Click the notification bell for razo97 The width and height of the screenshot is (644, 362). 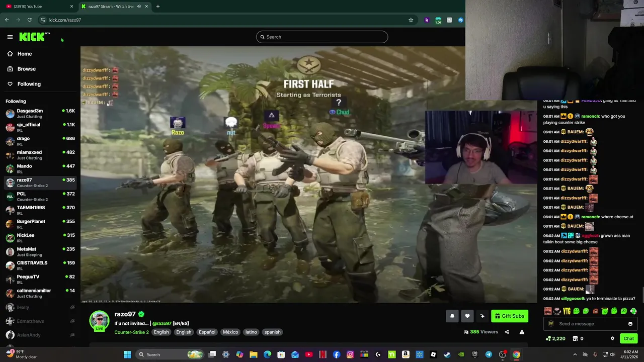tap(452, 316)
